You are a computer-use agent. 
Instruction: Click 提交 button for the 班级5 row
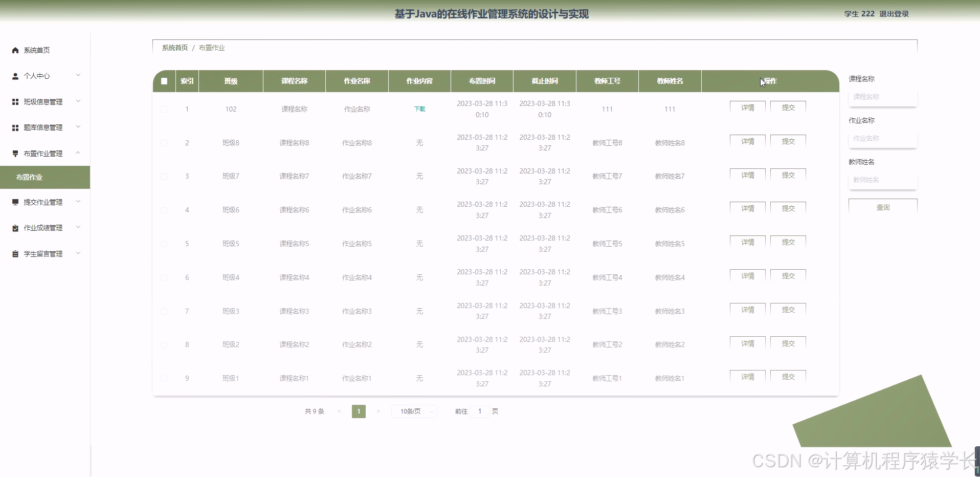tap(788, 242)
